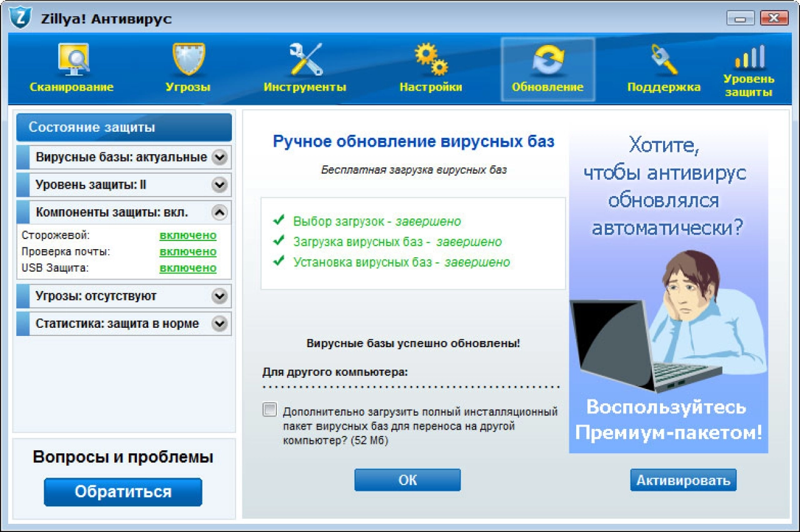This screenshot has height=532, width=800.
Task: Toggle Проверка почты включено link
Action: pos(188,252)
